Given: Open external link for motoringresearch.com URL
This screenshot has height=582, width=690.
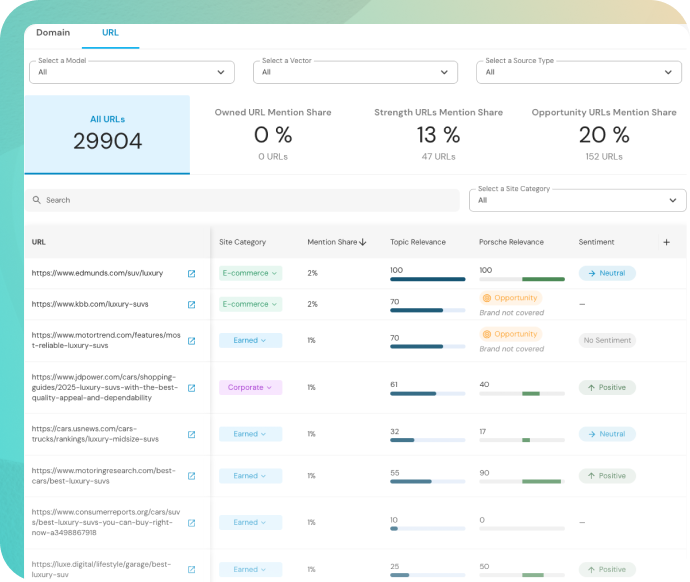Looking at the screenshot, I should [191, 476].
